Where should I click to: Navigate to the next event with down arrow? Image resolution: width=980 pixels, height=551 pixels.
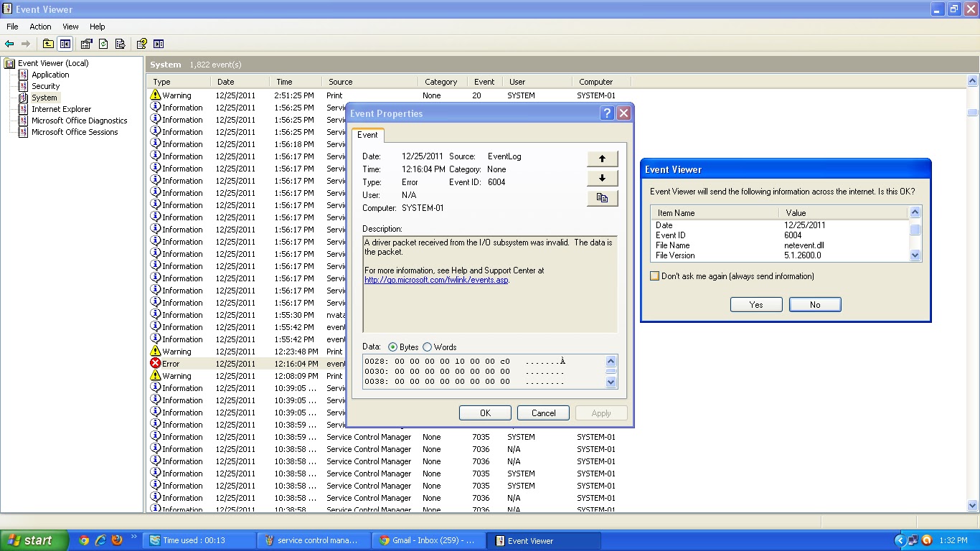tap(601, 178)
